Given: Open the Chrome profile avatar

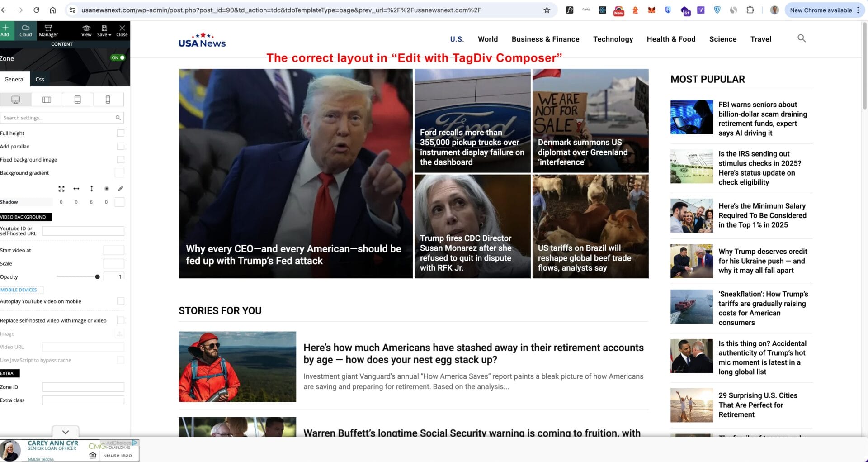Looking at the screenshot, I should click(x=774, y=10).
